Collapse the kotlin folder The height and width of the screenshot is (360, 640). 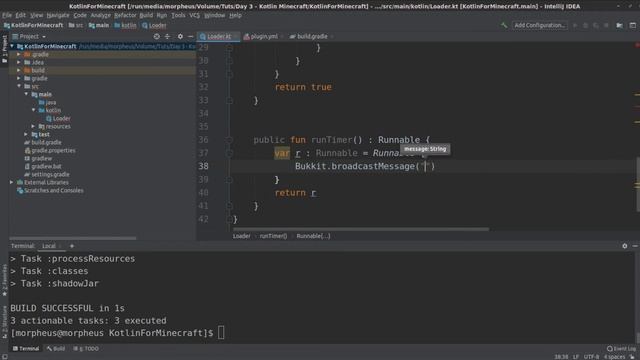pyautogui.click(x=34, y=110)
